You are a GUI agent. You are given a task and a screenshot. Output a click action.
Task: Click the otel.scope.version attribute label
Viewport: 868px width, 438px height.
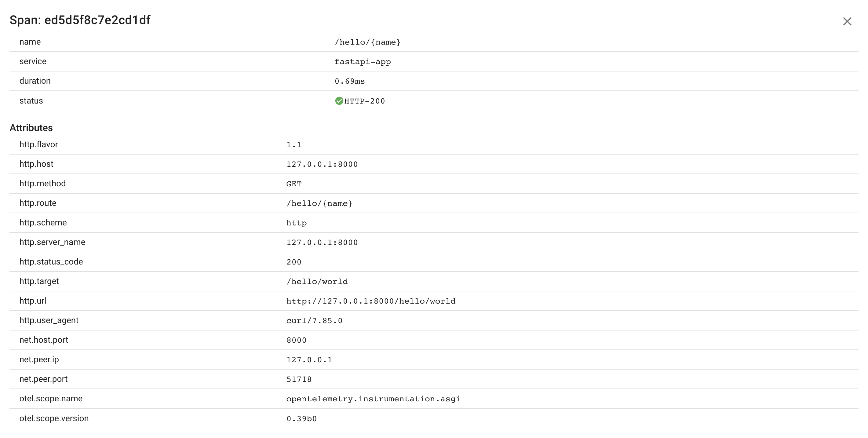tap(54, 418)
